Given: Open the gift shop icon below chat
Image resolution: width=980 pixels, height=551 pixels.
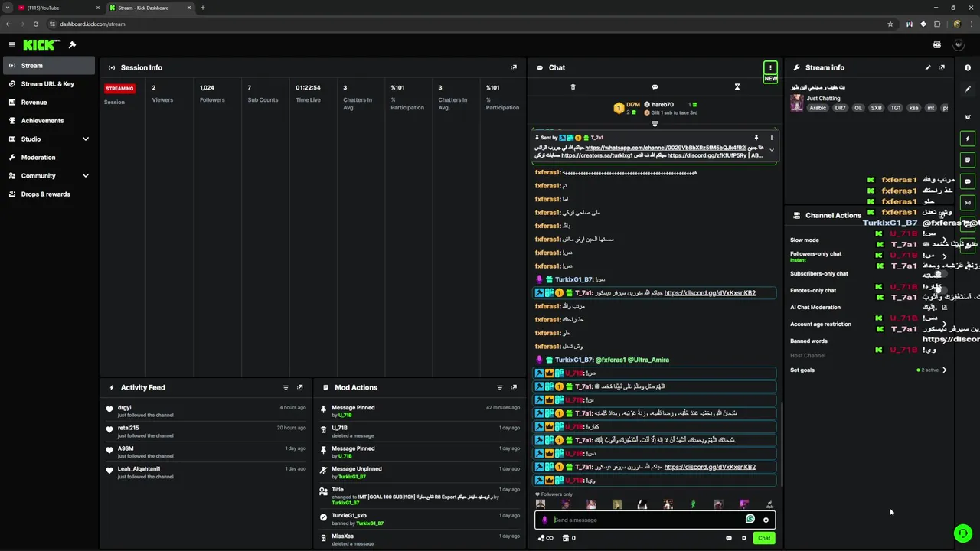Looking at the screenshot, I should pos(567,538).
